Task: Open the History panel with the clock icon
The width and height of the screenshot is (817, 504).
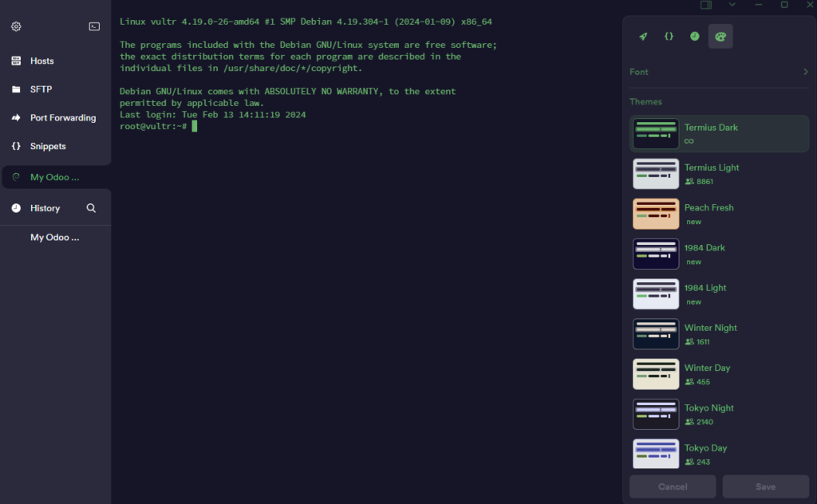Action: (x=694, y=36)
